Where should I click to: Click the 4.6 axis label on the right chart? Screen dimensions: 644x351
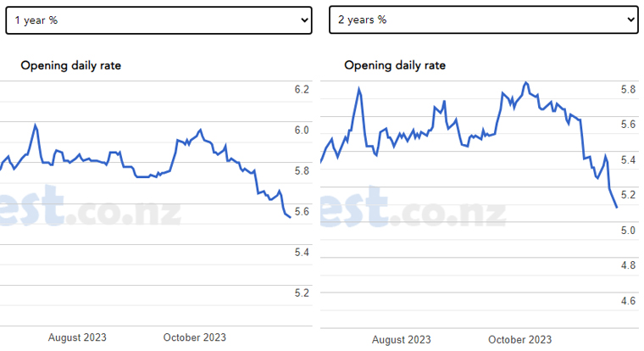[628, 302]
